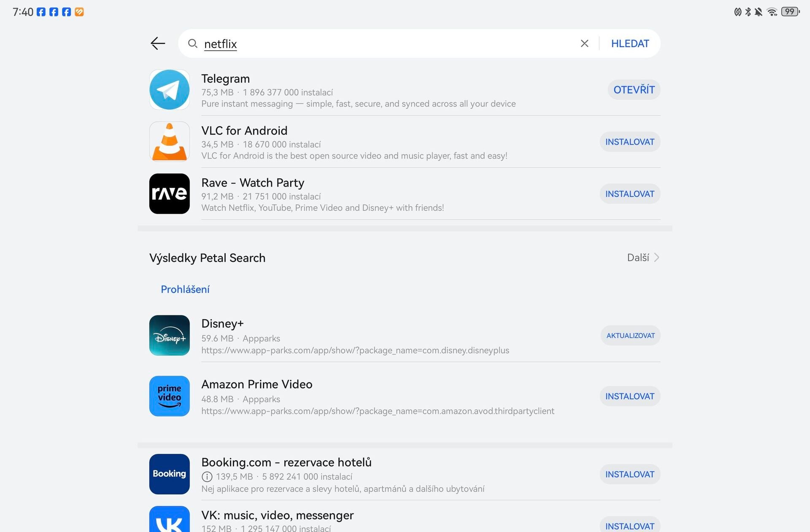The height and width of the screenshot is (532, 810).
Task: Open Booking.com app icon
Action: 169,474
